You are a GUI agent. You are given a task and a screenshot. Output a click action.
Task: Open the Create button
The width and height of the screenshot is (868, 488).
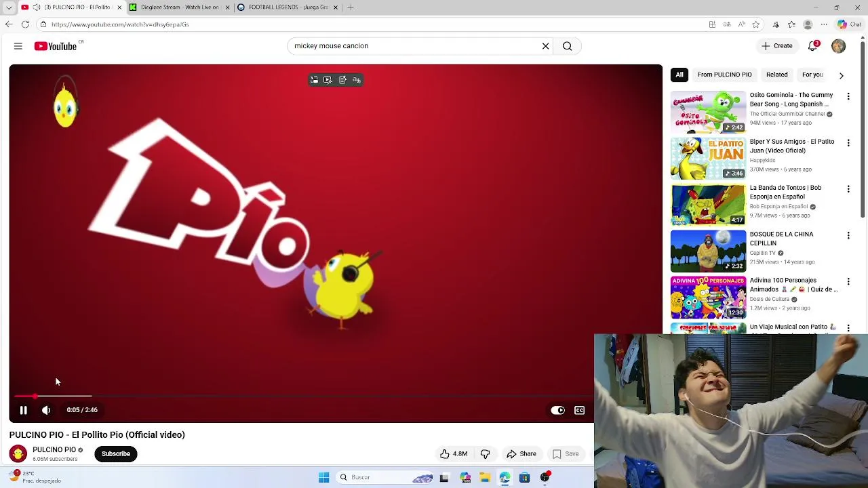pos(777,46)
